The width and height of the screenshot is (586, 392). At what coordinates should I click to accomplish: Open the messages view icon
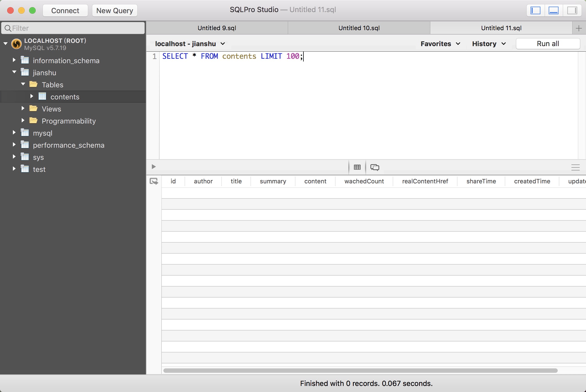[375, 167]
